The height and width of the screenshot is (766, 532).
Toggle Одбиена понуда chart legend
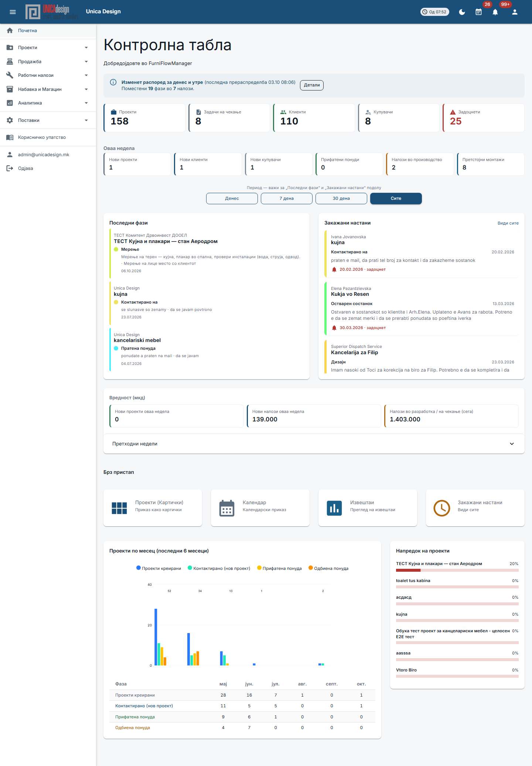click(328, 568)
